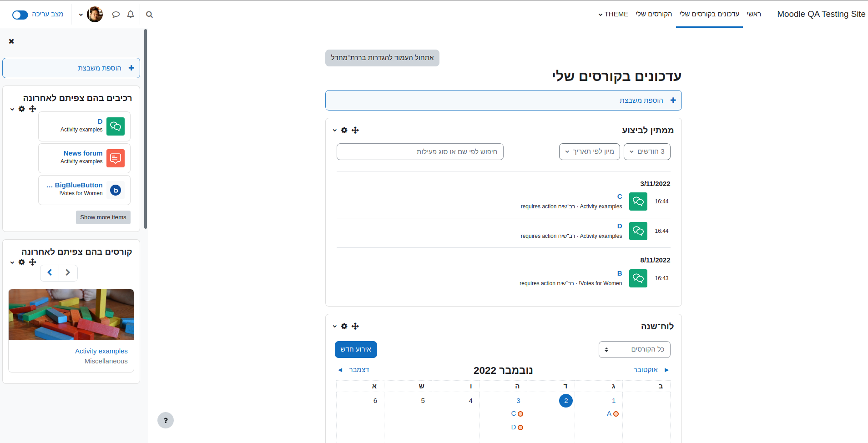The image size is (868, 443).
Task: Click the BigBlueButton activity icon
Action: pyautogui.click(x=116, y=190)
